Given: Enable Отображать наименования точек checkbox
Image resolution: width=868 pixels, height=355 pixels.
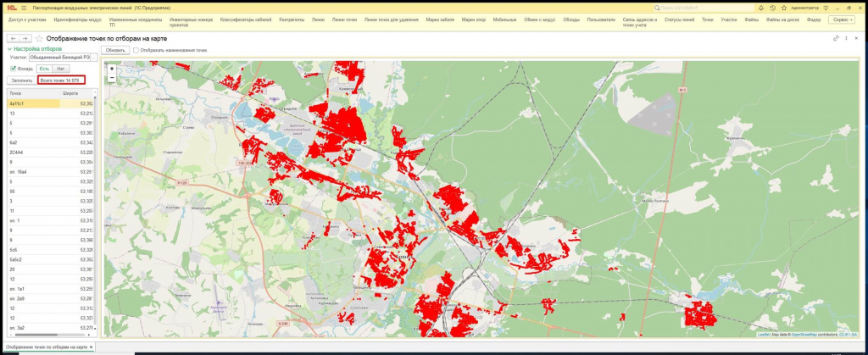Looking at the screenshot, I should pyautogui.click(x=136, y=50).
